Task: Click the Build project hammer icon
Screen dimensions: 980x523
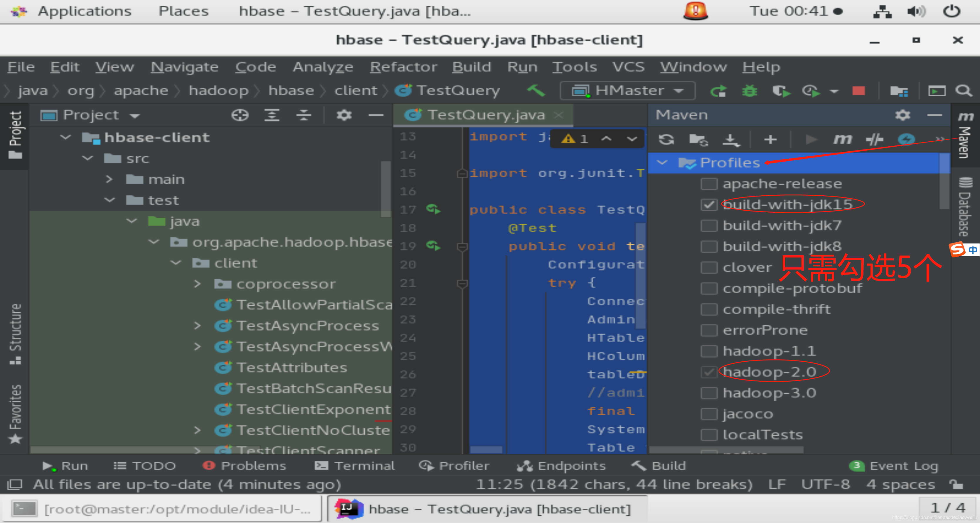Action: pos(536,90)
